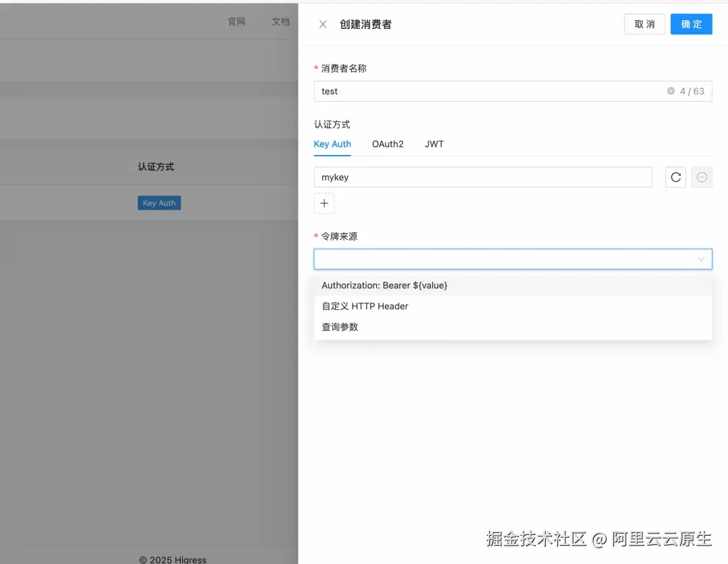Add another key using the plus icon
Viewport: 728px width, 564px height.
(324, 203)
